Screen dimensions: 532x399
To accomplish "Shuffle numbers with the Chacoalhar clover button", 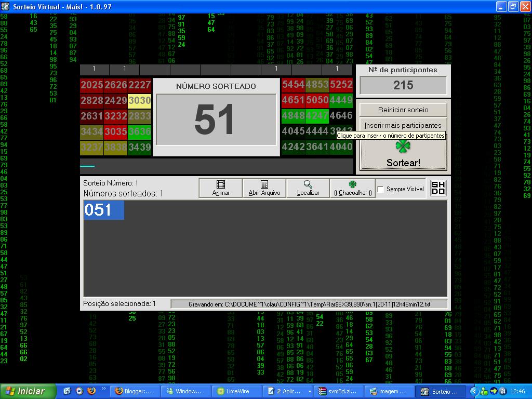I will [x=353, y=188].
